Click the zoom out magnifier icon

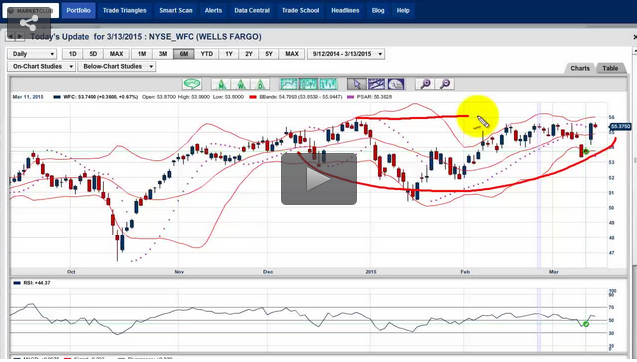(445, 84)
